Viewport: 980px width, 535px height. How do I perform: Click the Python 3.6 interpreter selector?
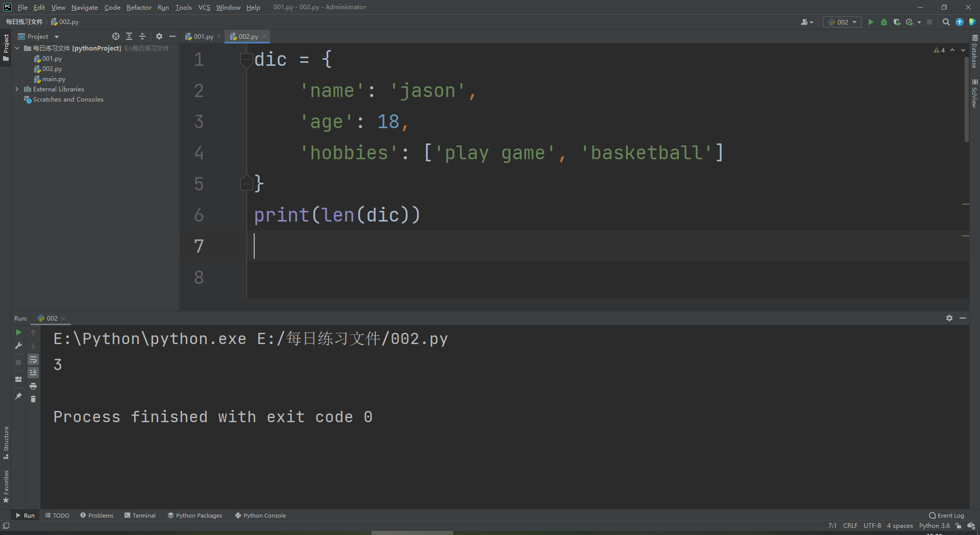[935, 526]
